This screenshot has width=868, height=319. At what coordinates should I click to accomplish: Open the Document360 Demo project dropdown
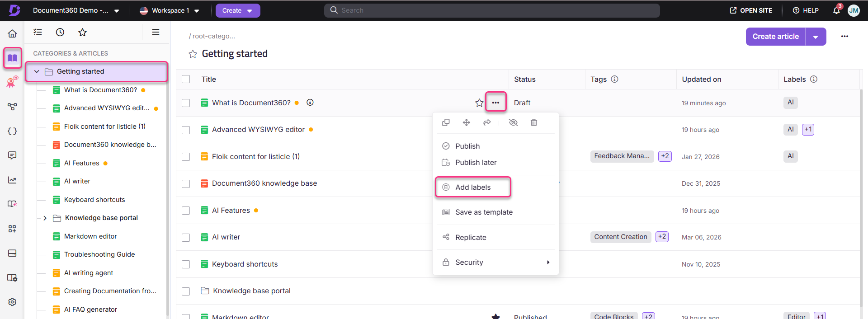click(x=76, y=10)
